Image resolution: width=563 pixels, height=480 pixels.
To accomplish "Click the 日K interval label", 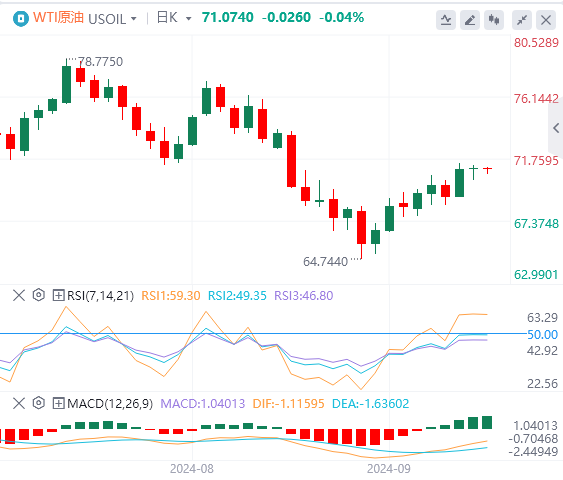I will tap(167, 18).
